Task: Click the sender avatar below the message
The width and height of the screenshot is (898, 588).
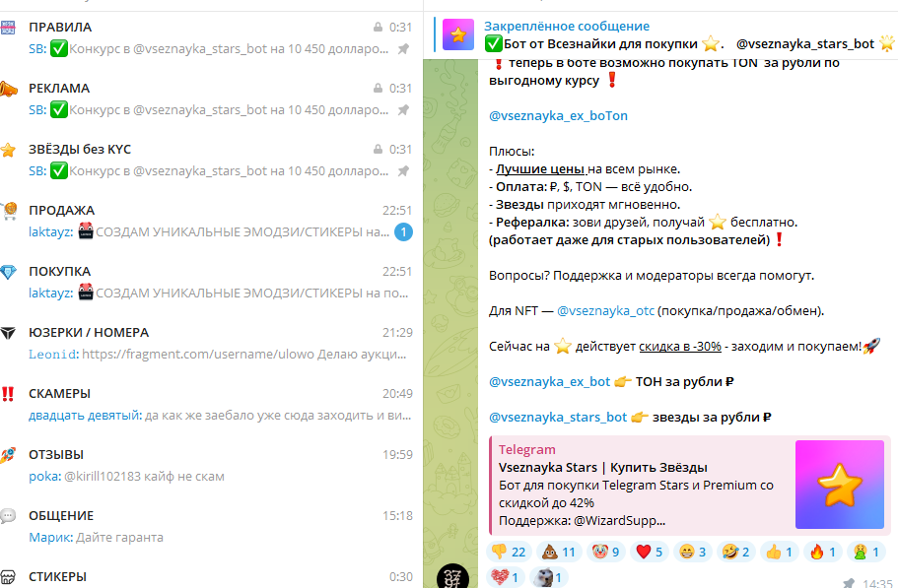Action: [x=452, y=575]
